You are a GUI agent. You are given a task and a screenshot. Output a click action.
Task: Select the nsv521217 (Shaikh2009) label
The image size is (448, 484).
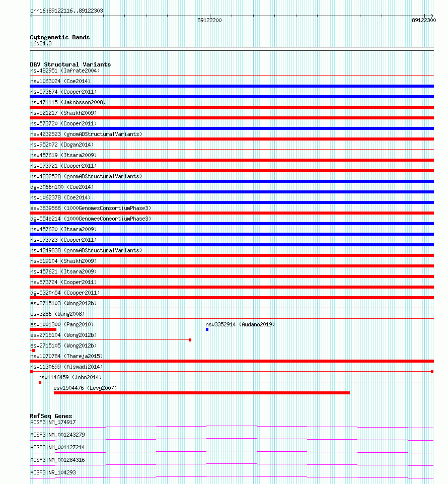[x=63, y=113]
